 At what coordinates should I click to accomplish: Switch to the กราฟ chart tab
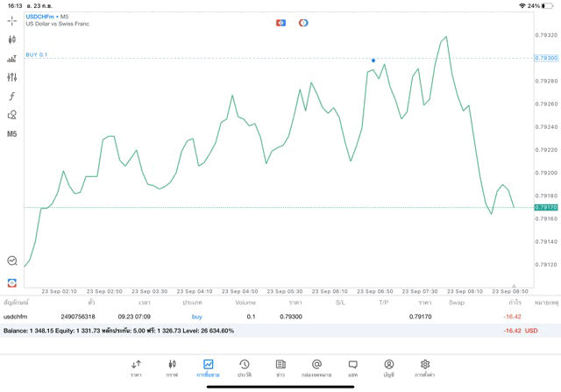pyautogui.click(x=172, y=367)
